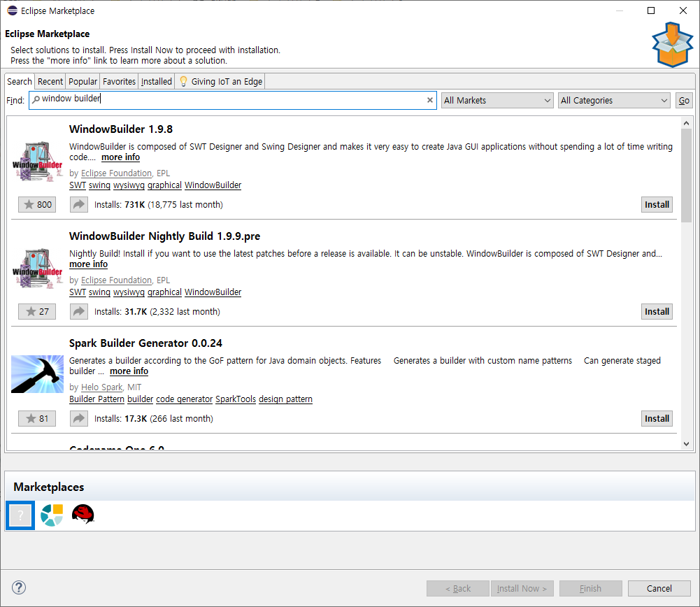Favorite WindowBuilder 1.9.8 using the 800 star button
700x607 pixels.
point(37,204)
